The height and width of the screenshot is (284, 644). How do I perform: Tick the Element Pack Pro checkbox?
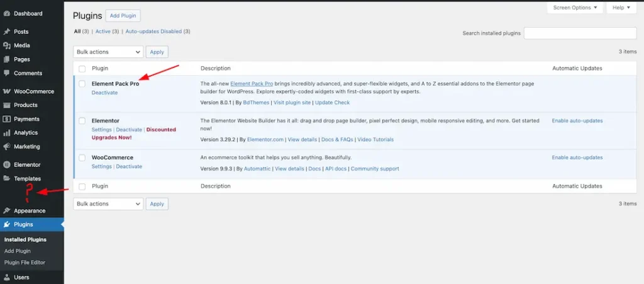82,83
